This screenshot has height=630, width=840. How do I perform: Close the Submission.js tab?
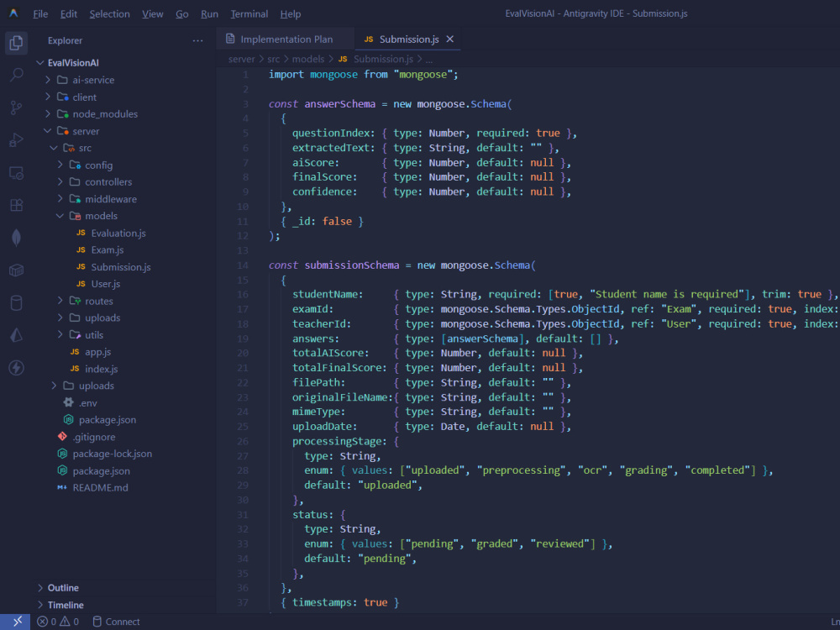tap(450, 39)
